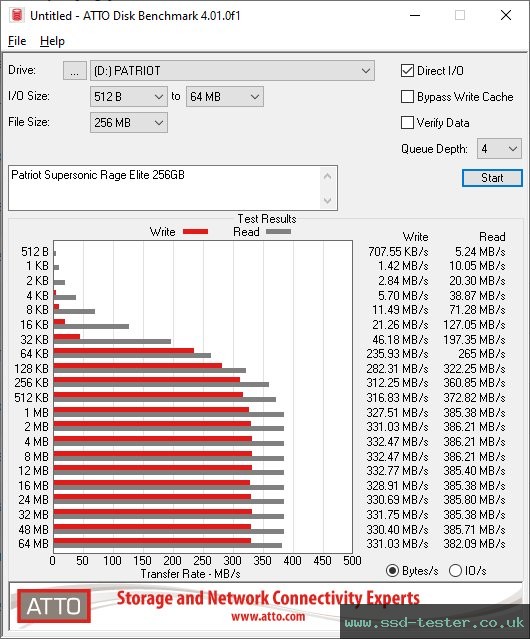Viewport: 530px width, 639px height.
Task: Click the Start button
Action: (492, 178)
